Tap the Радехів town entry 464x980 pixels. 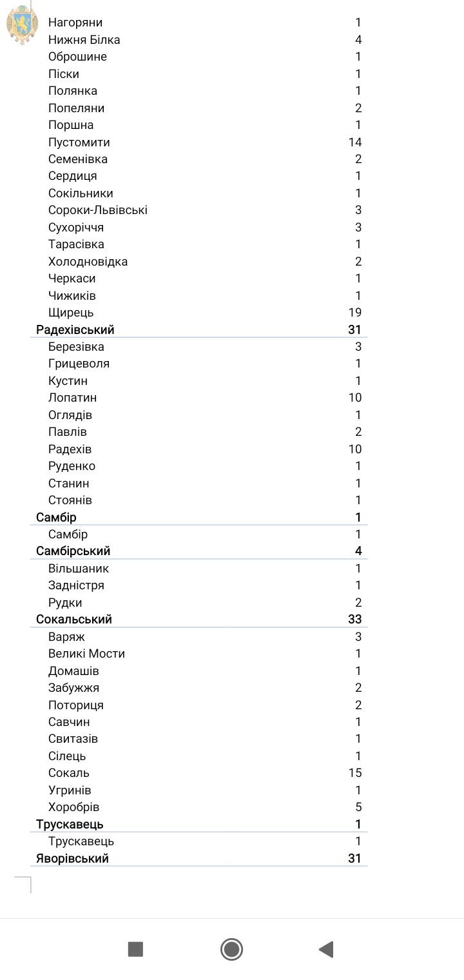pos(70,449)
